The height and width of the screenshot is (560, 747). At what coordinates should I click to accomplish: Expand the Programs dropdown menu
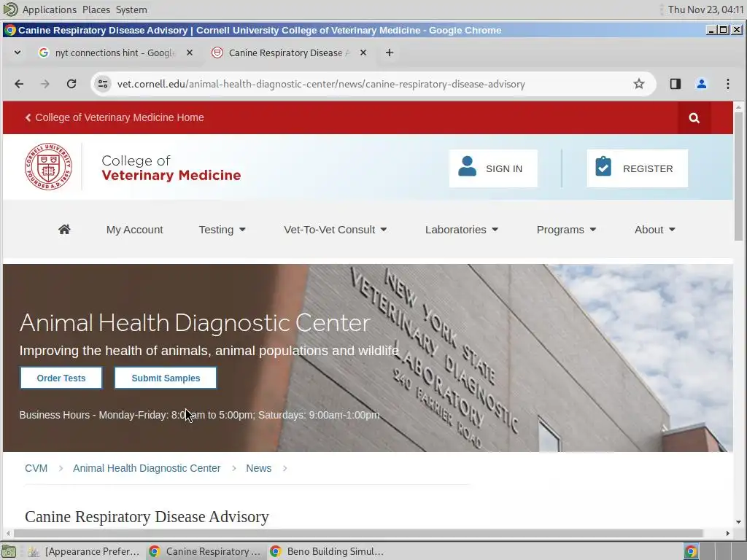[x=566, y=230]
